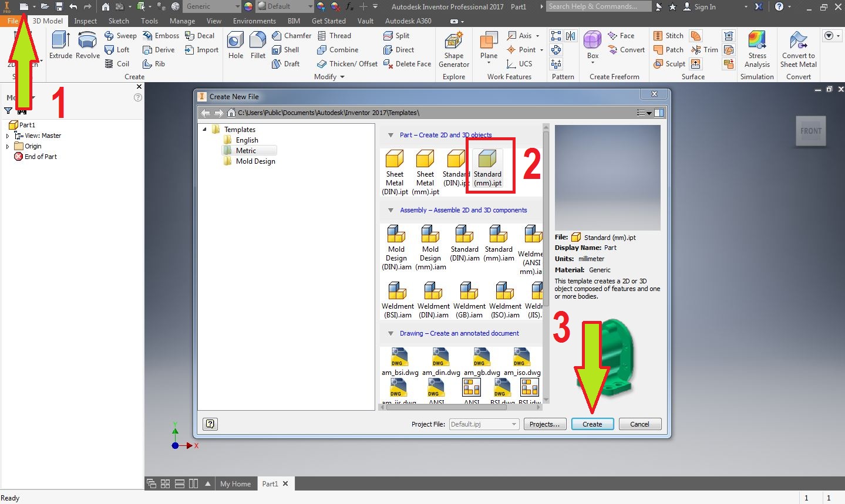
Task: Select the Loft tool
Action: [x=118, y=49]
